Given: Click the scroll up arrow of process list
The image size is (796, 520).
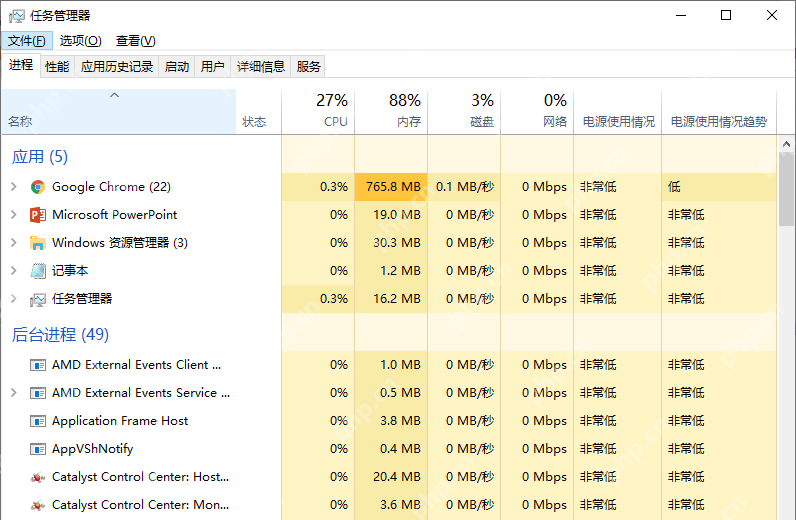Looking at the screenshot, I should (x=786, y=144).
